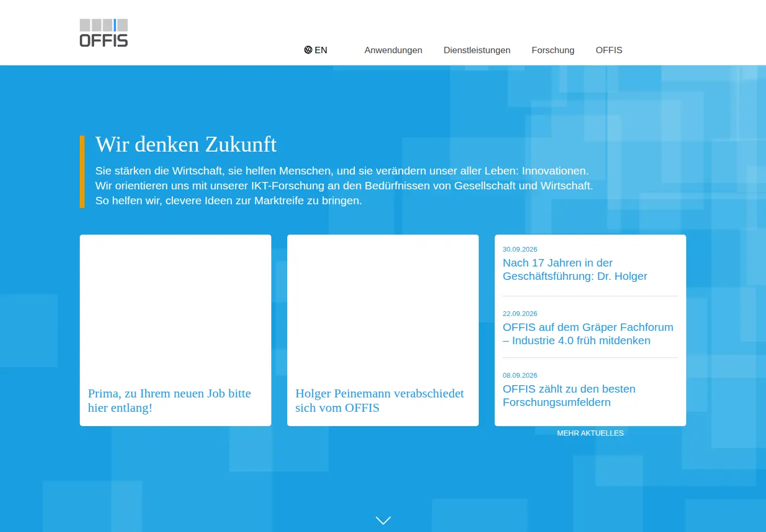This screenshot has width=766, height=532.
Task: Click the 'Wir denken Zukunft' heading
Action: 186,145
